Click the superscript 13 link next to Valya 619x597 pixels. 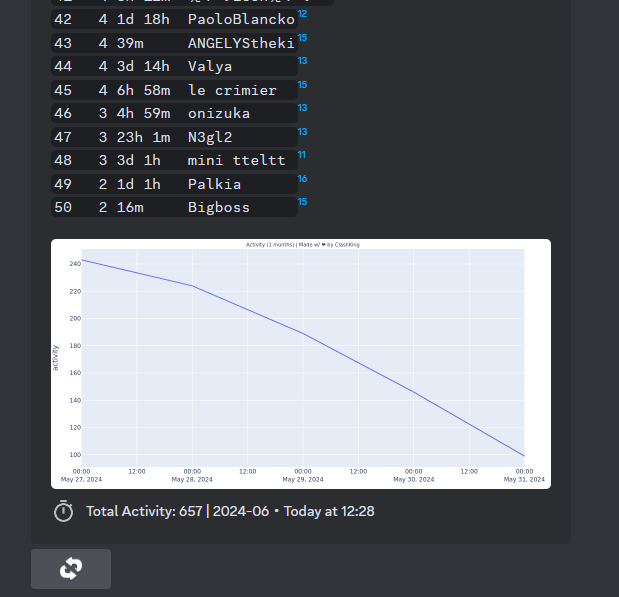click(302, 61)
